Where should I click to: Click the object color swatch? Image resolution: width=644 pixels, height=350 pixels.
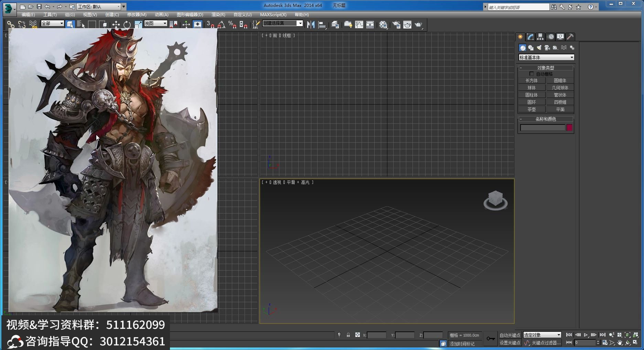tap(569, 128)
